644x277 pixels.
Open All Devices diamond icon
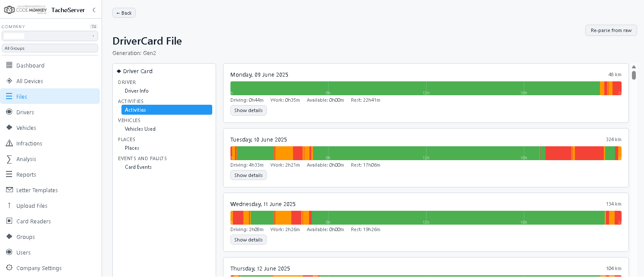[x=9, y=81]
